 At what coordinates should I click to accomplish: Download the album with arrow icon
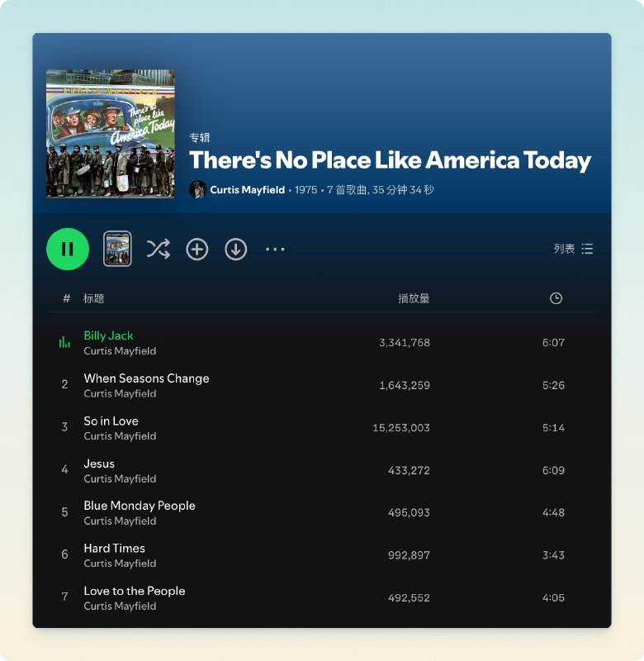[x=236, y=250]
